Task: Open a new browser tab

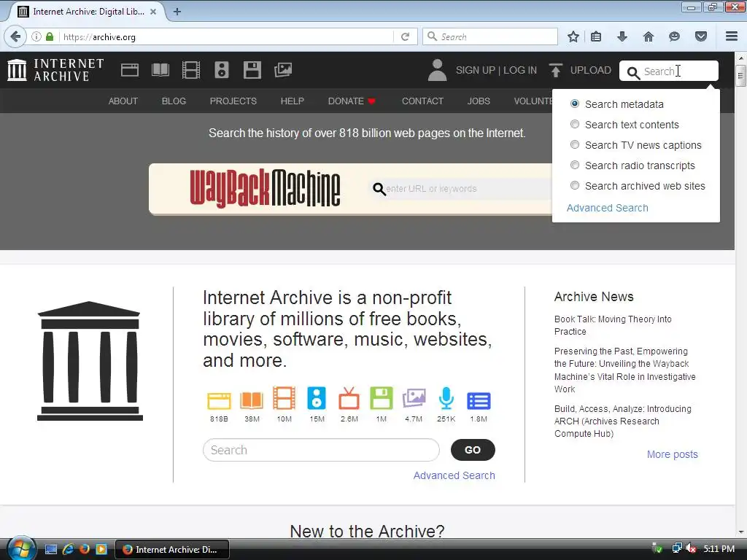Action: tap(177, 12)
